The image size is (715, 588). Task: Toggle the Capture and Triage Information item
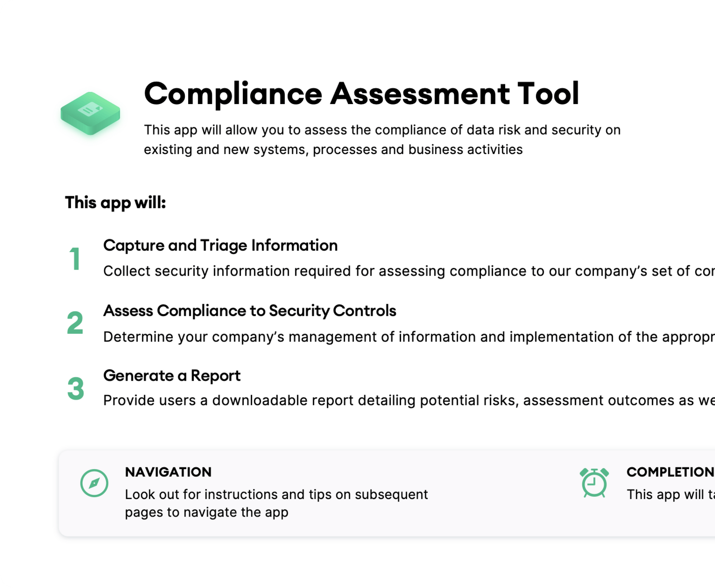point(220,245)
